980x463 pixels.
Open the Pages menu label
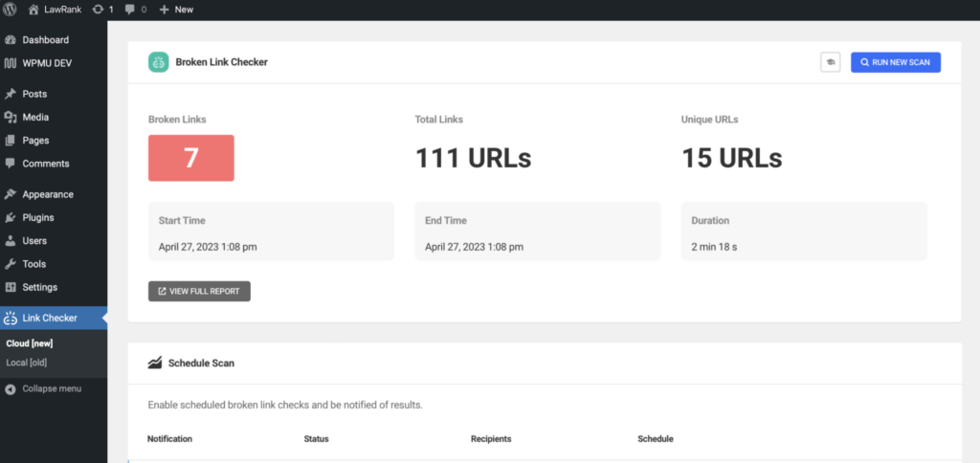click(35, 141)
